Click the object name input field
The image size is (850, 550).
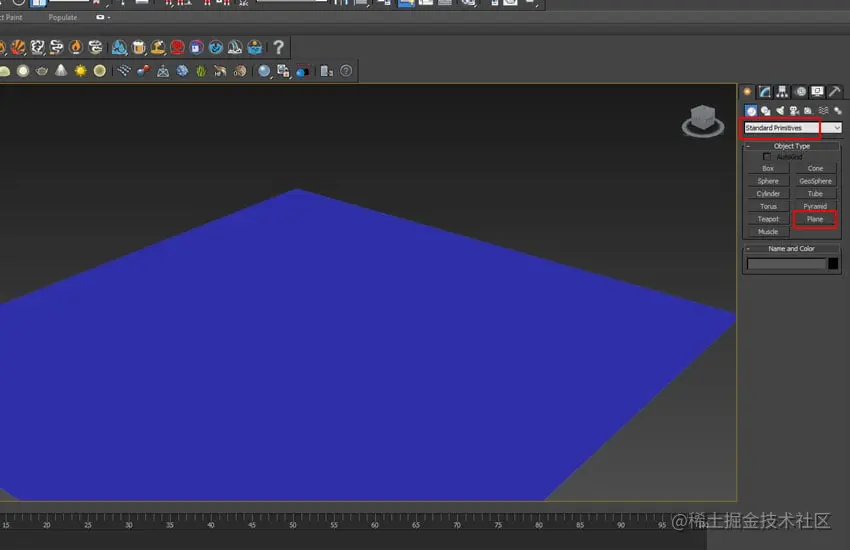click(x=786, y=264)
